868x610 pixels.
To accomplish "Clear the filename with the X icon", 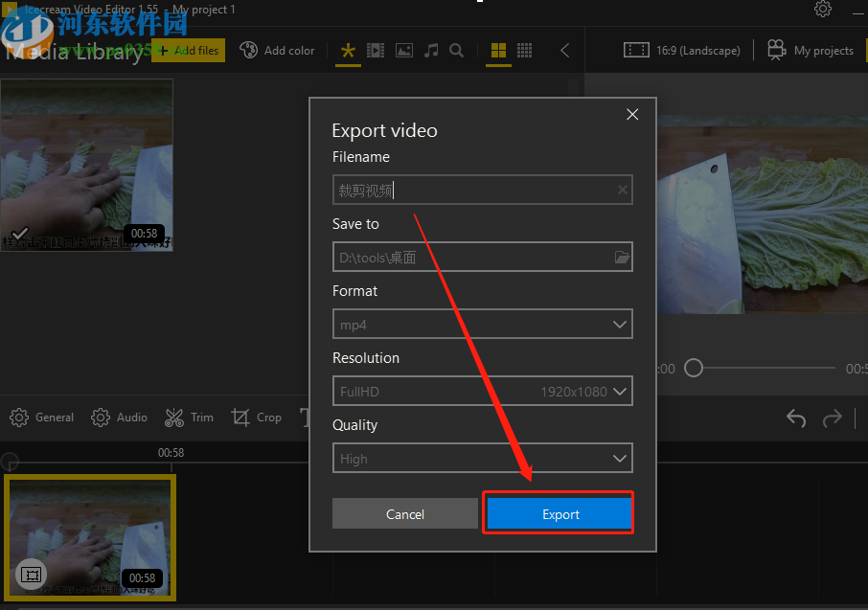I will click(622, 191).
